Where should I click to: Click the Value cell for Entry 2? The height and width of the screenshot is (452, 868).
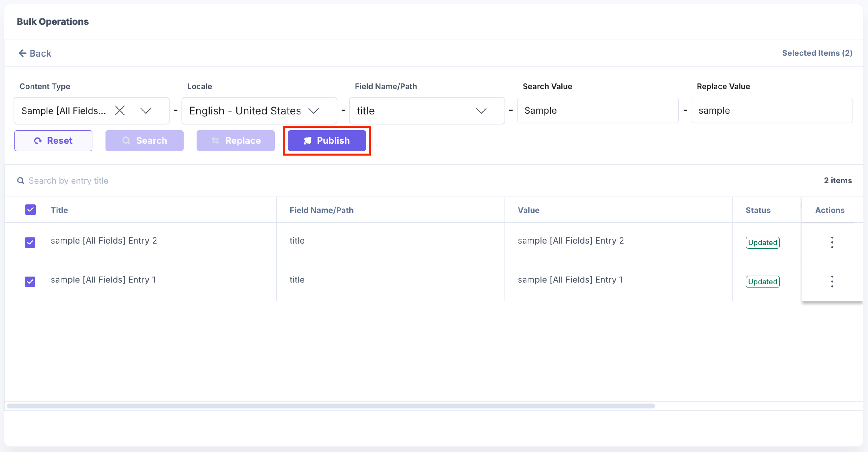[571, 240]
